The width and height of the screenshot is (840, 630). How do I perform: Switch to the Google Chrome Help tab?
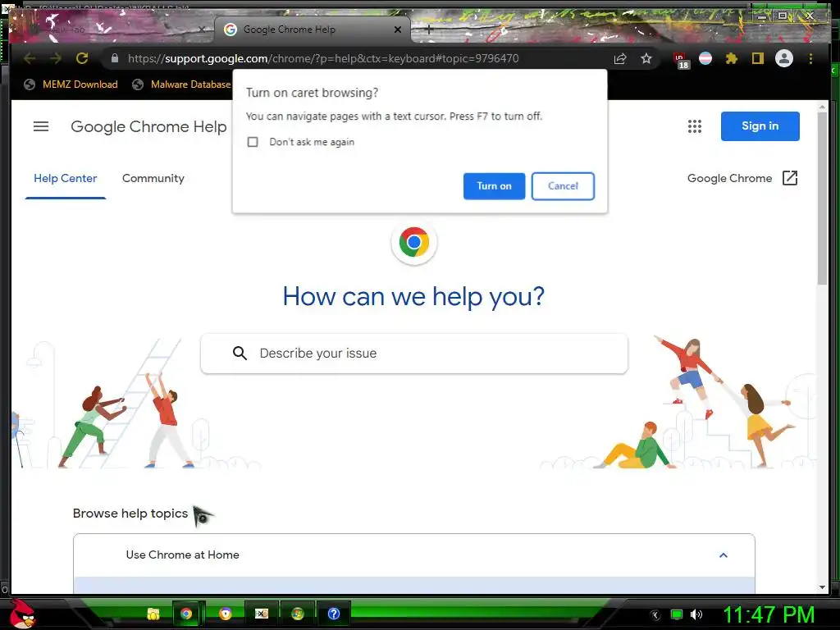313,30
